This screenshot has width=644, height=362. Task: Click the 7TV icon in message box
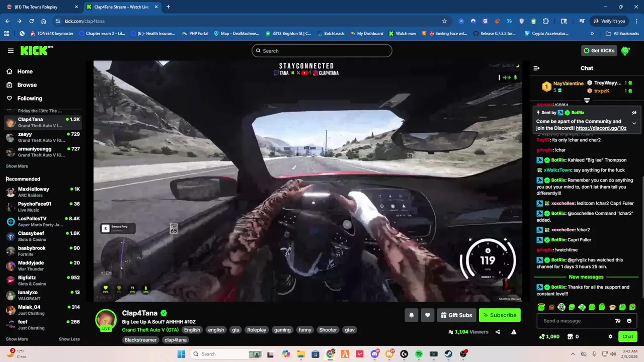tap(618, 321)
